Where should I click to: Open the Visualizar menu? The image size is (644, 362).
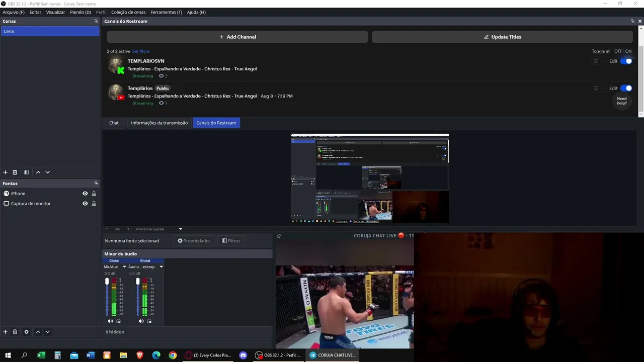pyautogui.click(x=55, y=12)
